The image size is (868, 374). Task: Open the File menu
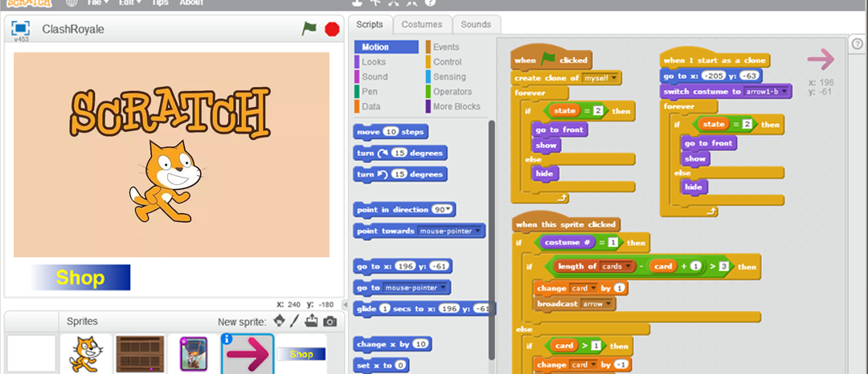[98, 2]
